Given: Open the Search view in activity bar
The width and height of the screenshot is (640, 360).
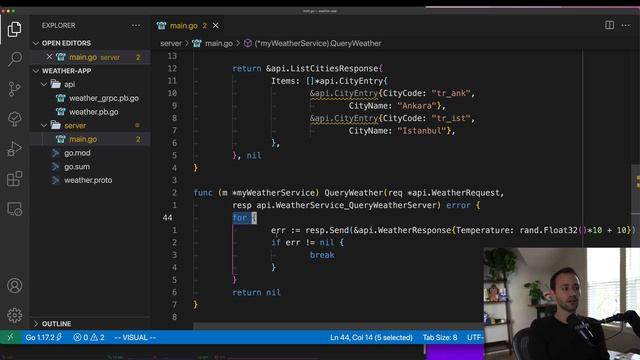Looking at the screenshot, I should pos(14,59).
